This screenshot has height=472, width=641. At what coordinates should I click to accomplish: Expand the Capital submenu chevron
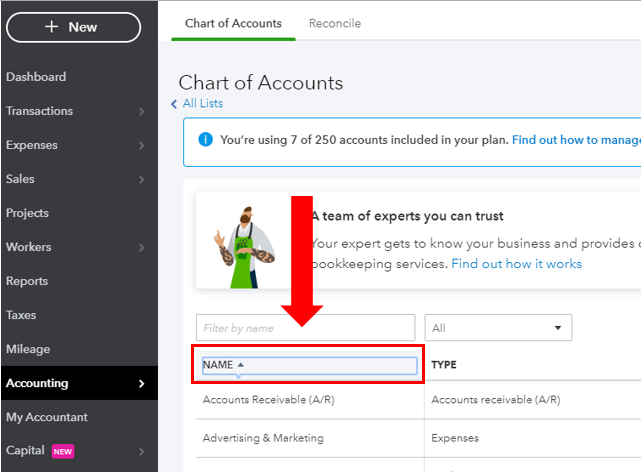[x=141, y=452]
